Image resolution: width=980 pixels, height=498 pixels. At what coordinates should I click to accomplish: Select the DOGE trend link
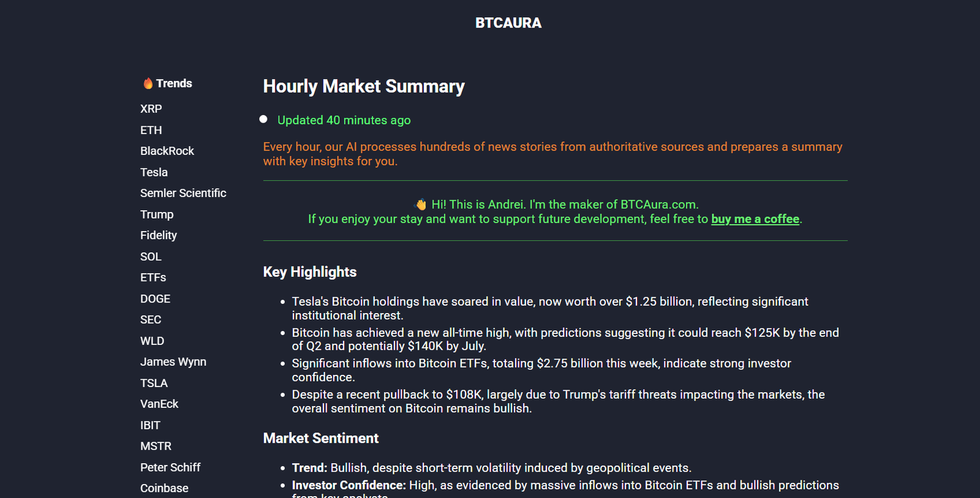155,299
